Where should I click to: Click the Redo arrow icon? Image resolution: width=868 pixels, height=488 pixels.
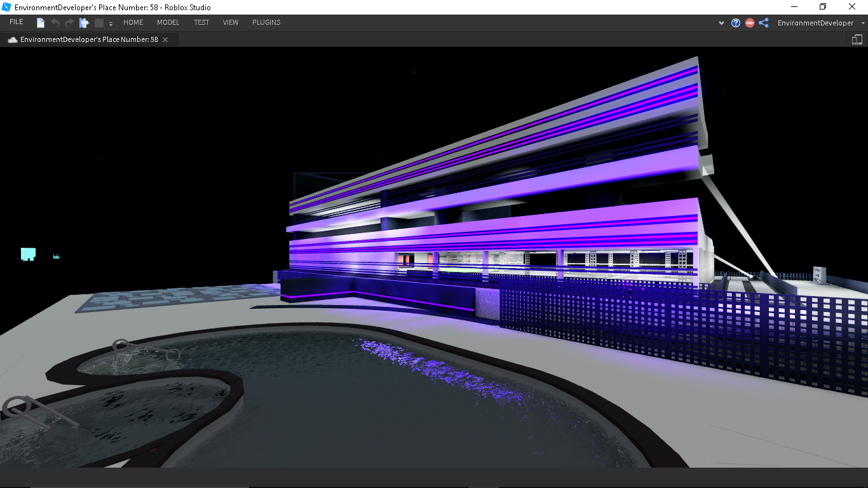coord(69,23)
